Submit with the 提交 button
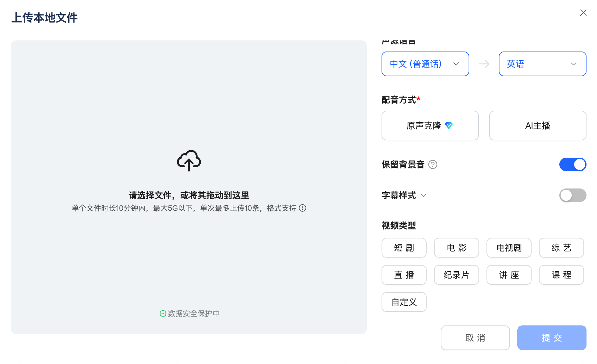This screenshot has width=597, height=364. (x=552, y=338)
